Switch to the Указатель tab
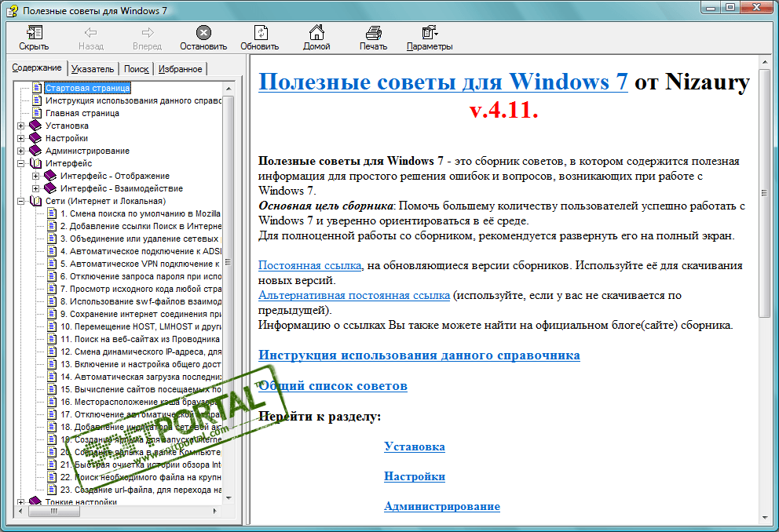This screenshot has width=779, height=532. [93, 69]
